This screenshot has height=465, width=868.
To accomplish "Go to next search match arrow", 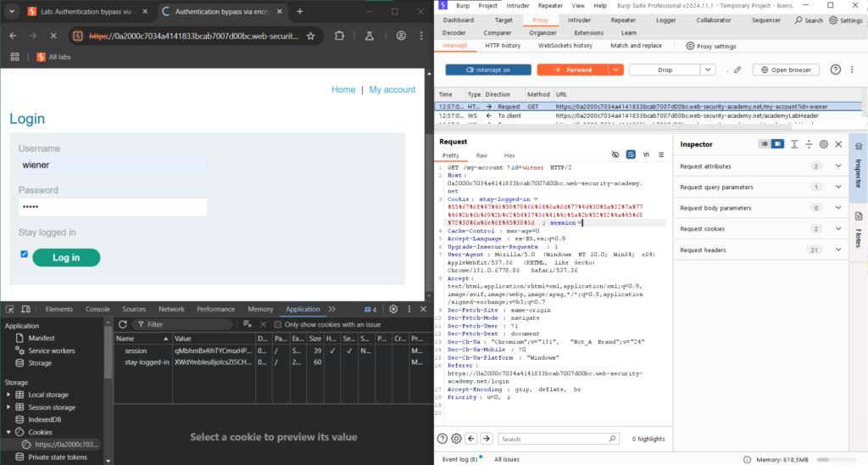I will pyautogui.click(x=486, y=439).
